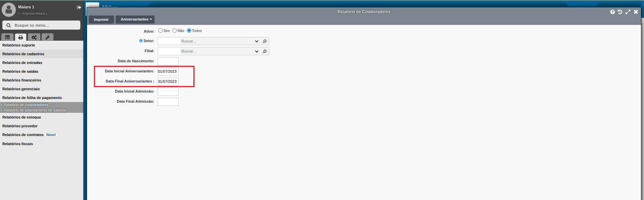The width and height of the screenshot is (644, 200).
Task: Open the wrench tools tab icon
Action: coord(47,37)
